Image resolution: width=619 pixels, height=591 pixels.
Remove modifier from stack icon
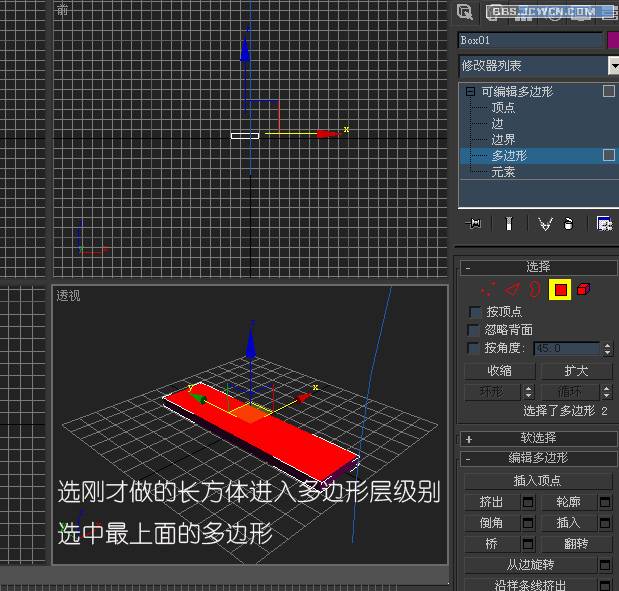(x=568, y=224)
